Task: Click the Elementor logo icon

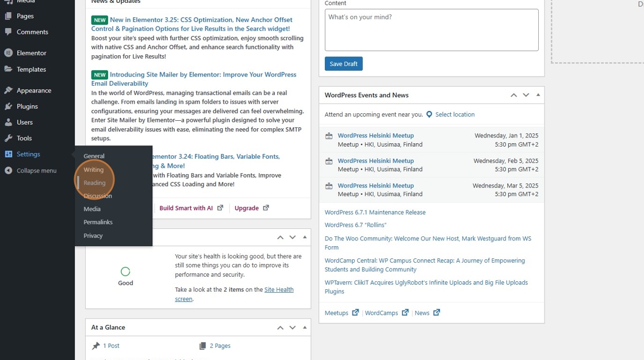Action: tap(8, 53)
